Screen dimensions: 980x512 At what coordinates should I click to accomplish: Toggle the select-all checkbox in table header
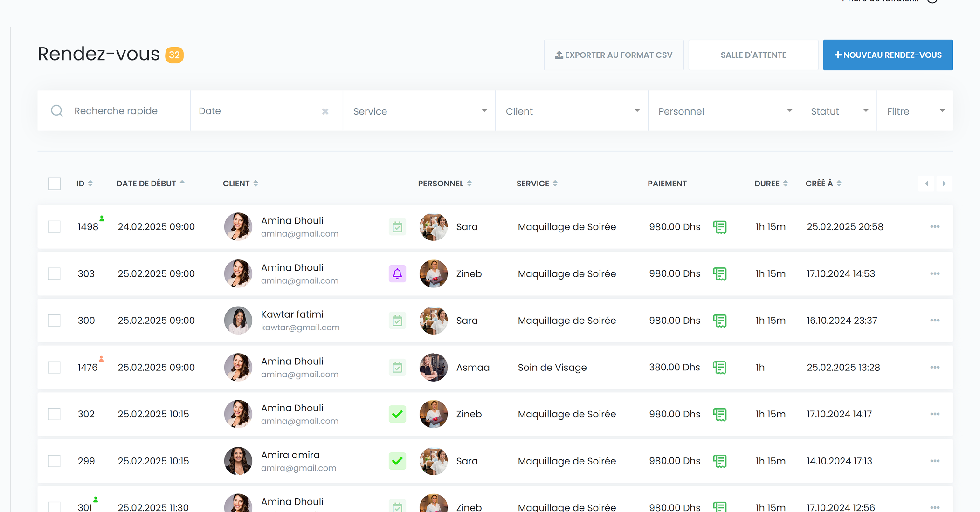(55, 184)
